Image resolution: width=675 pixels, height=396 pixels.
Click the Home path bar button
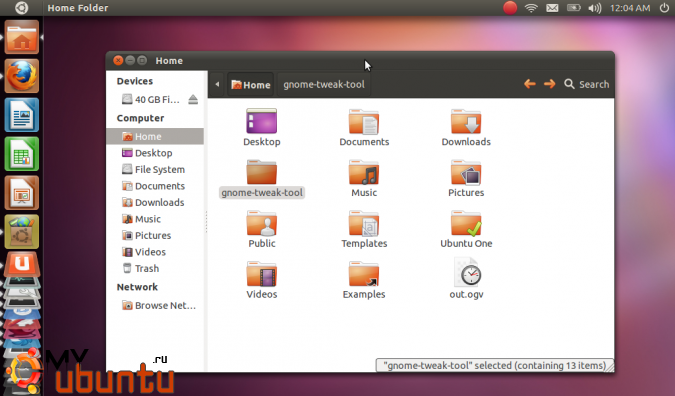251,84
